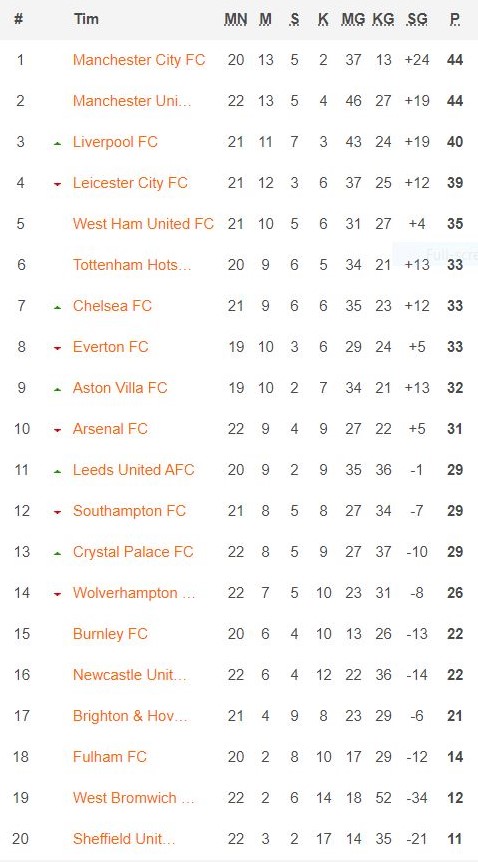Click the MG column header
The width and height of the screenshot is (478, 862).
pyautogui.click(x=353, y=19)
